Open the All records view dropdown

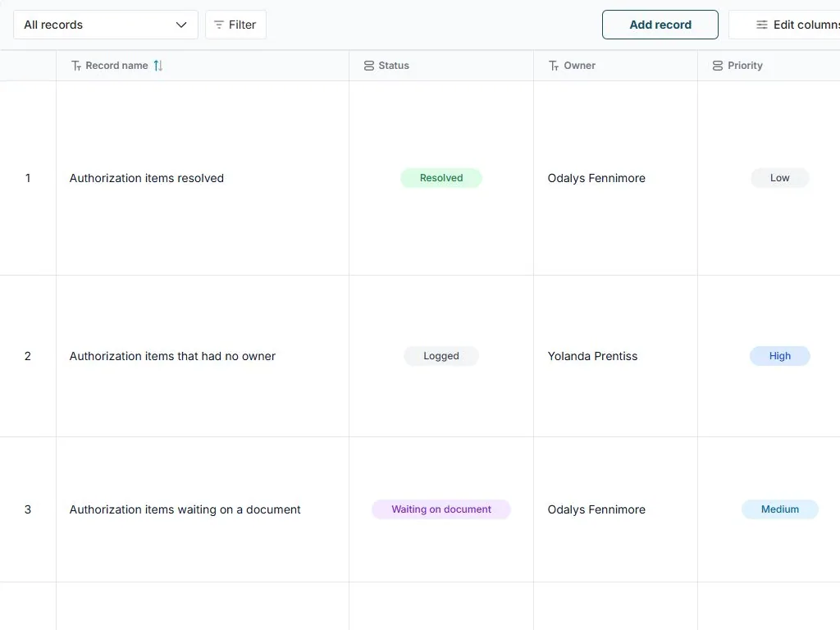(x=106, y=25)
